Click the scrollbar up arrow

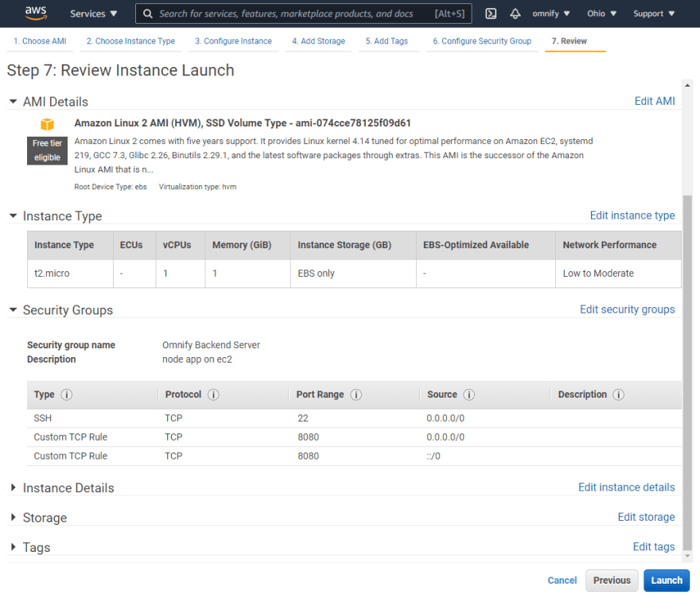point(687,85)
